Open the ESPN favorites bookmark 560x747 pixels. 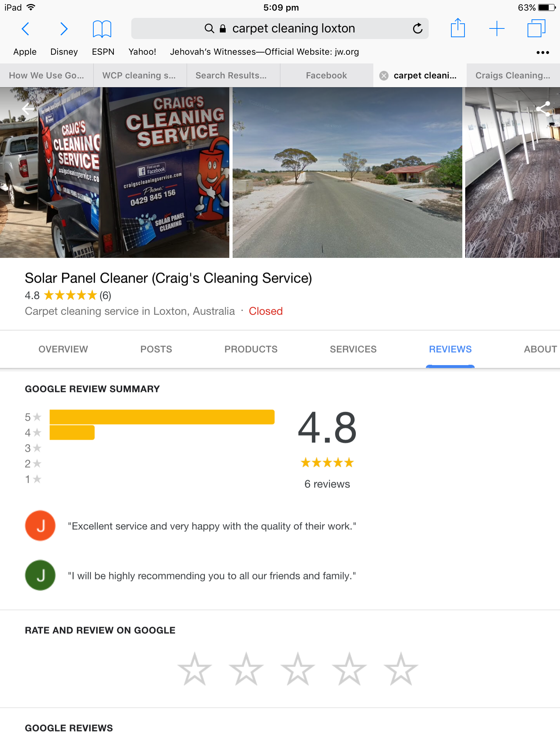click(103, 52)
